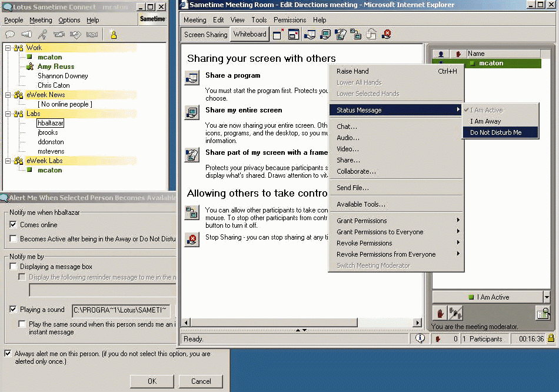Select 'Do Not Disturb Me' status
The image size is (559, 392).
click(501, 132)
